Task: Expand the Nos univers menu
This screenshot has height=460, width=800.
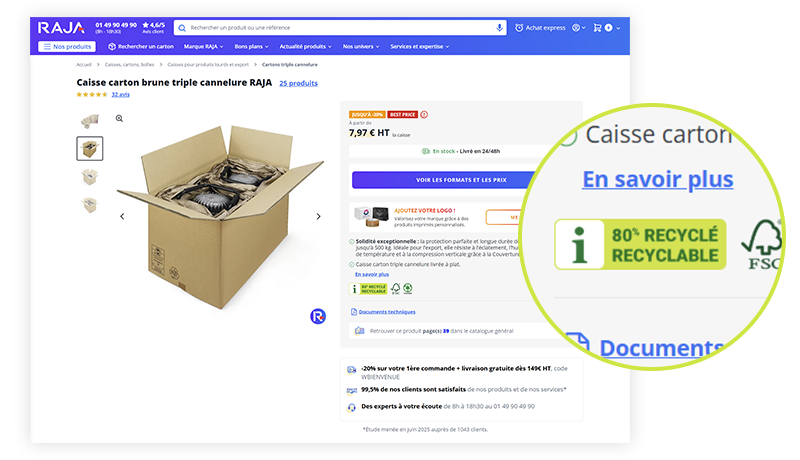Action: 361,46
